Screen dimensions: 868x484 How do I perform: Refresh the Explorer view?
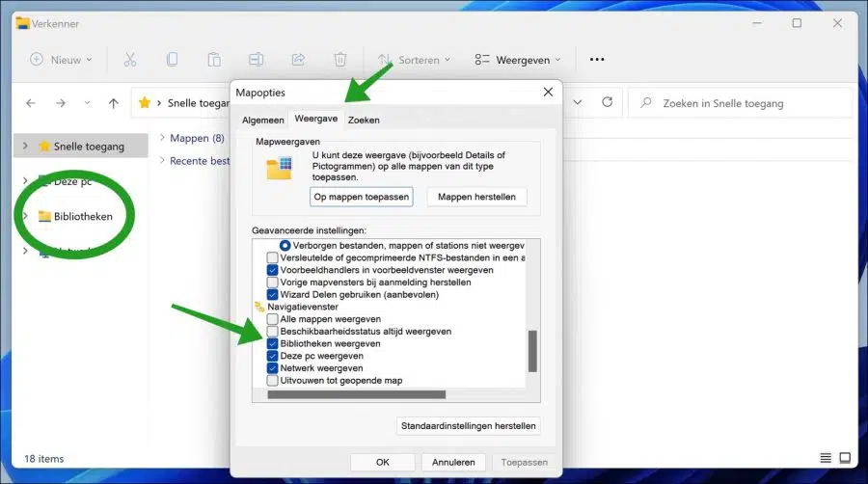(x=608, y=102)
